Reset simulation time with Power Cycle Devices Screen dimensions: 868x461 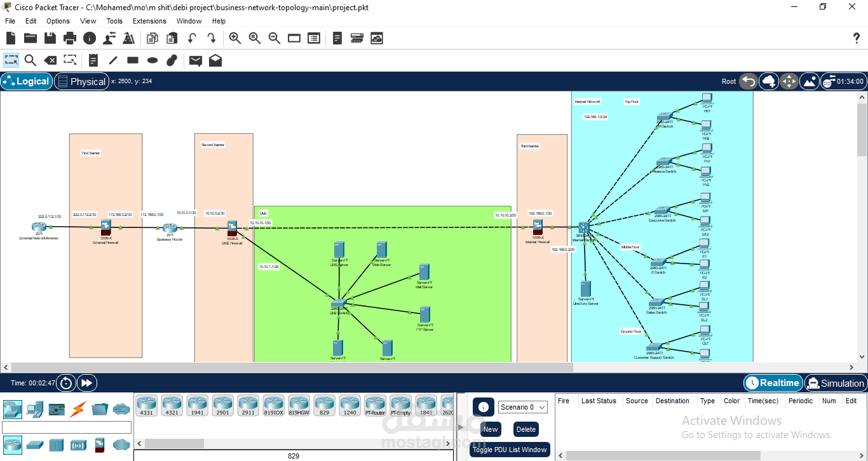[65, 383]
